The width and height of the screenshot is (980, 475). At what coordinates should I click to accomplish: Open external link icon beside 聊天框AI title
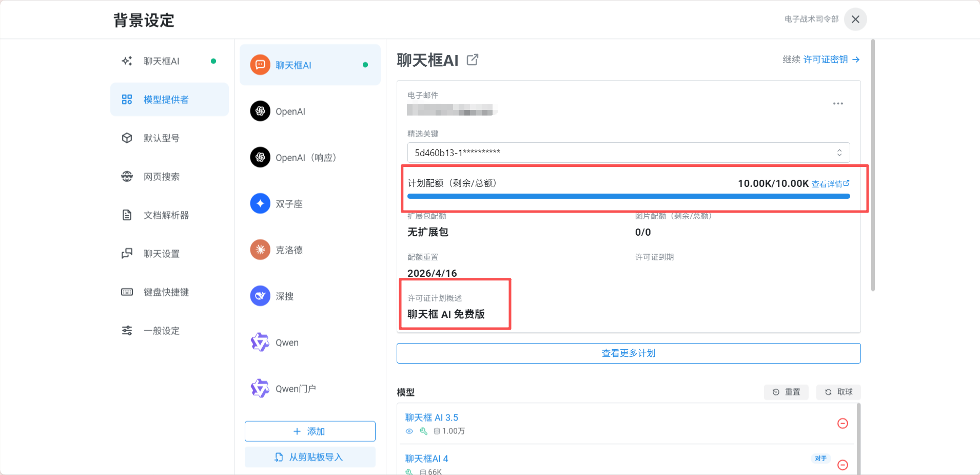pyautogui.click(x=473, y=60)
